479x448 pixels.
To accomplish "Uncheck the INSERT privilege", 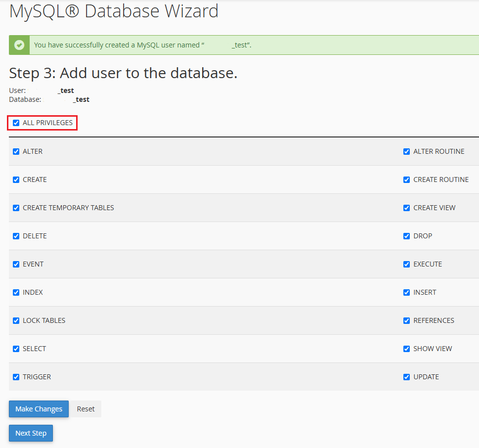I will [x=407, y=292].
